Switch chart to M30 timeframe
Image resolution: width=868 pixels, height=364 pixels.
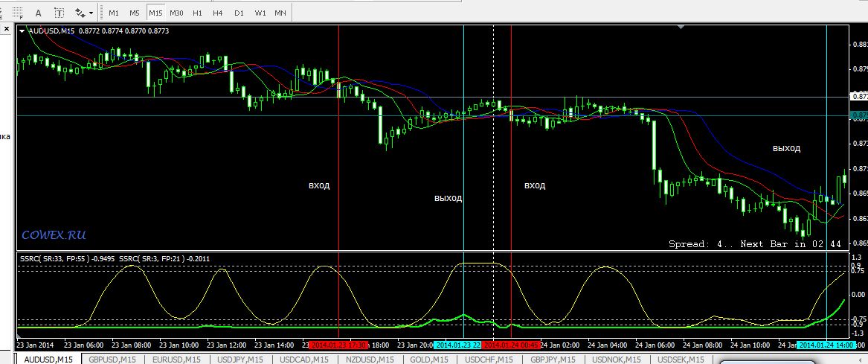point(176,13)
